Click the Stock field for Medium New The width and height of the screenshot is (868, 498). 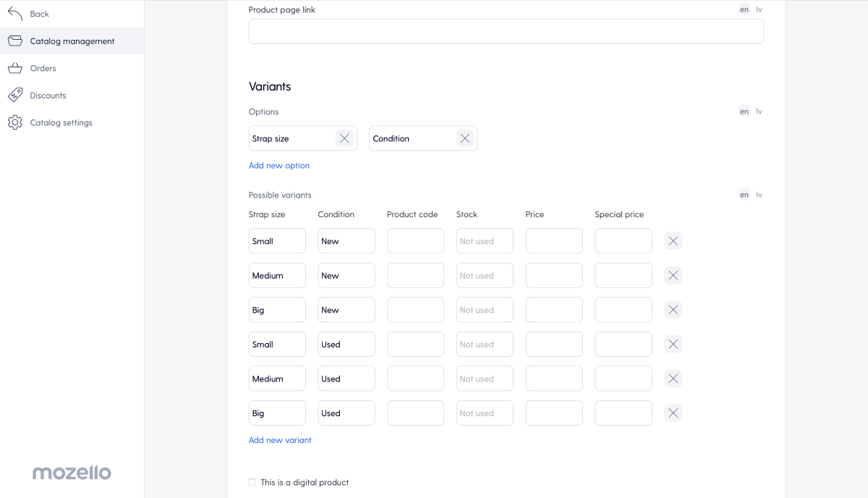[x=485, y=276]
